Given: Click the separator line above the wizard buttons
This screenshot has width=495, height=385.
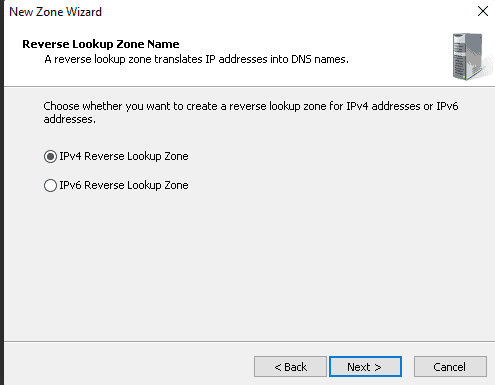Looking at the screenshot, I should click(x=249, y=341).
